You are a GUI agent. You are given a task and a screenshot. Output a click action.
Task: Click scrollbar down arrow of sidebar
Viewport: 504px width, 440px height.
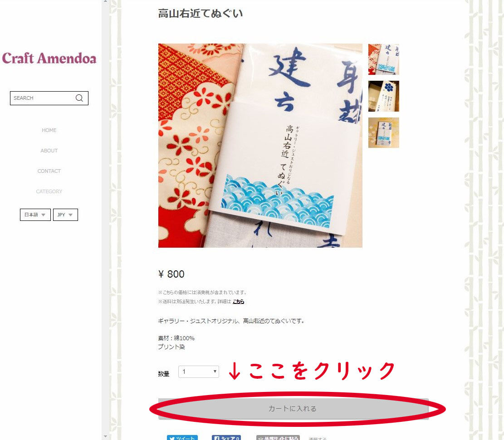click(105, 436)
